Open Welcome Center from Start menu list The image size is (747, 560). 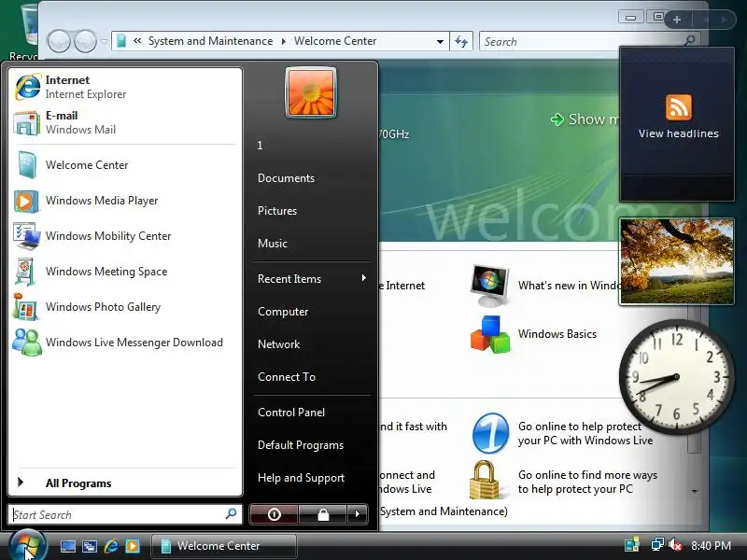125,165
